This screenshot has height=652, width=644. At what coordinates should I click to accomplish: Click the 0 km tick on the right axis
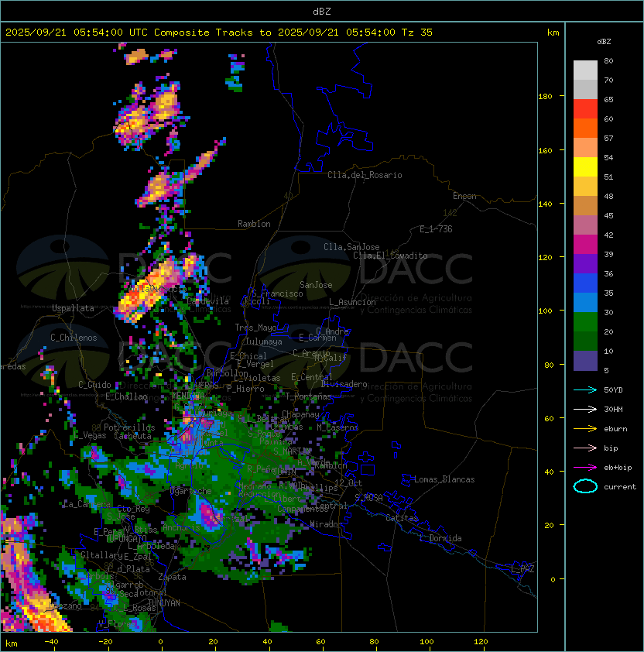pyautogui.click(x=553, y=580)
